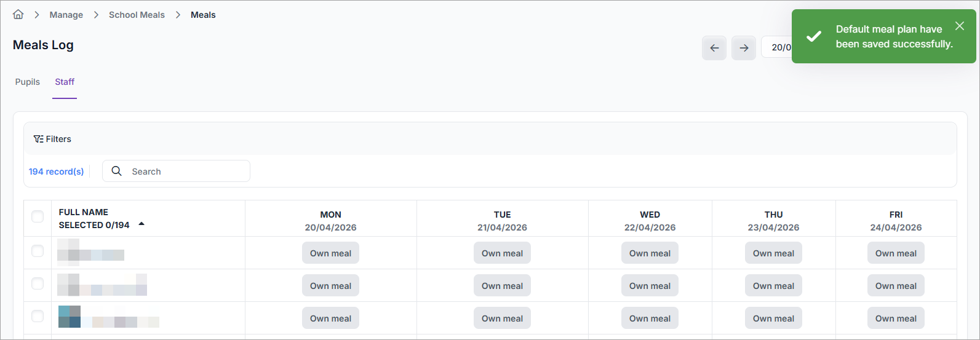Click the search magnifier icon
Image resolution: width=980 pixels, height=340 pixels.
tap(116, 171)
